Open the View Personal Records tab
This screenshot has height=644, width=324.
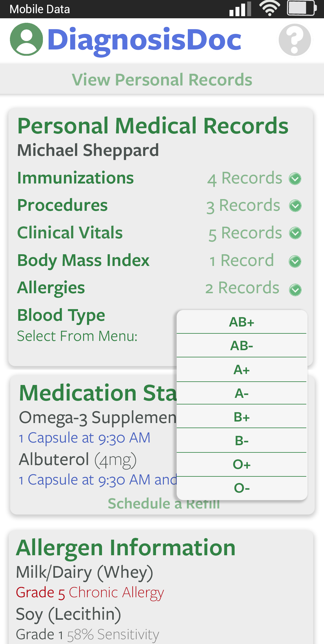[x=162, y=80]
